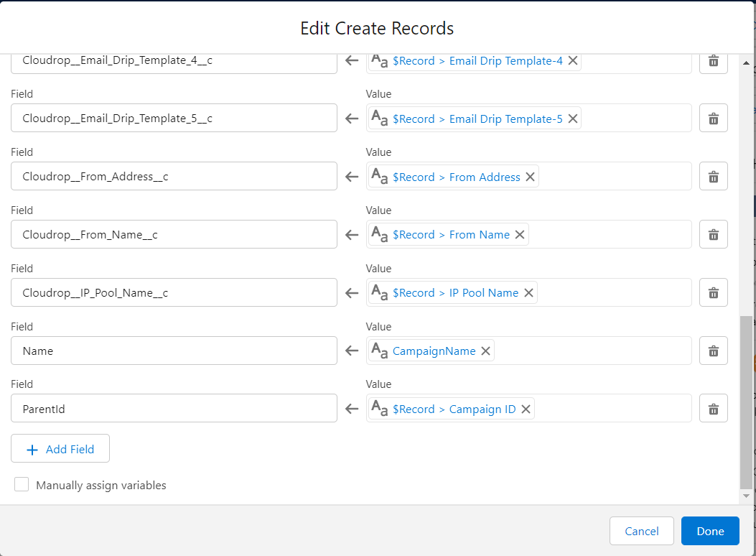Delete the IP_Pool_Name field row

(713, 292)
